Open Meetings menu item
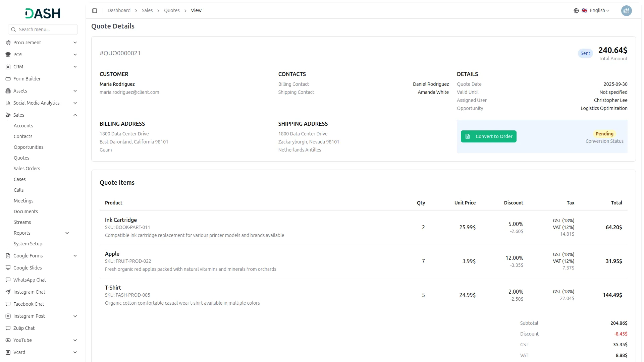This screenshot has width=644, height=362. (23, 201)
